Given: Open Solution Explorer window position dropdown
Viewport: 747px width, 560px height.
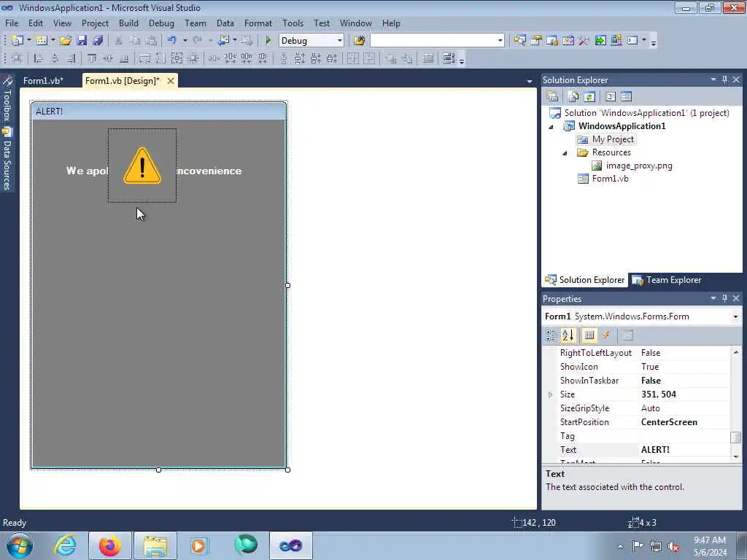Looking at the screenshot, I should 713,79.
